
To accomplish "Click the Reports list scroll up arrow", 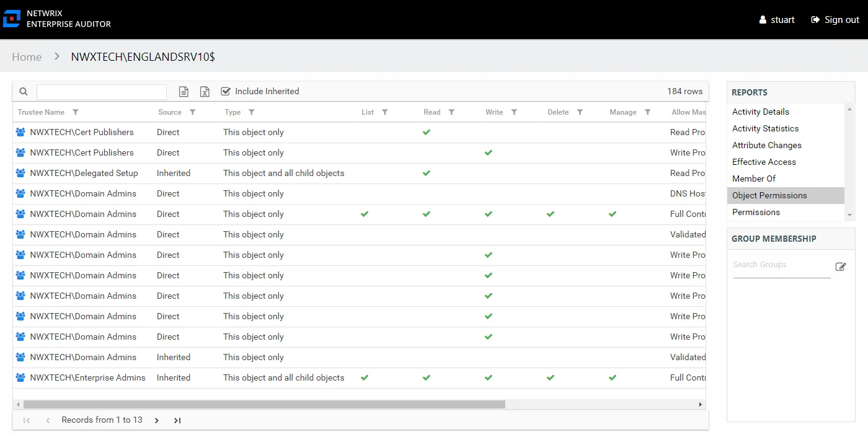I will (849, 108).
